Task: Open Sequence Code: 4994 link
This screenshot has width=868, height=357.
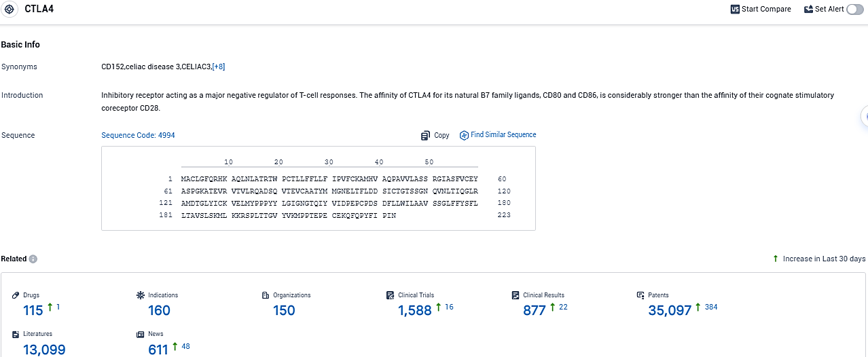Action: point(138,135)
